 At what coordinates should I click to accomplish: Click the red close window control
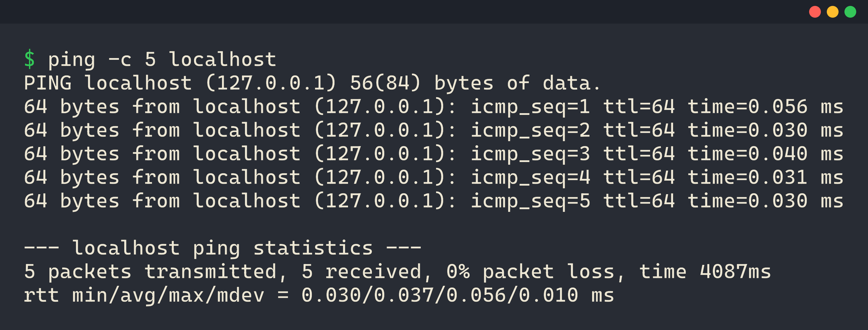[814, 12]
